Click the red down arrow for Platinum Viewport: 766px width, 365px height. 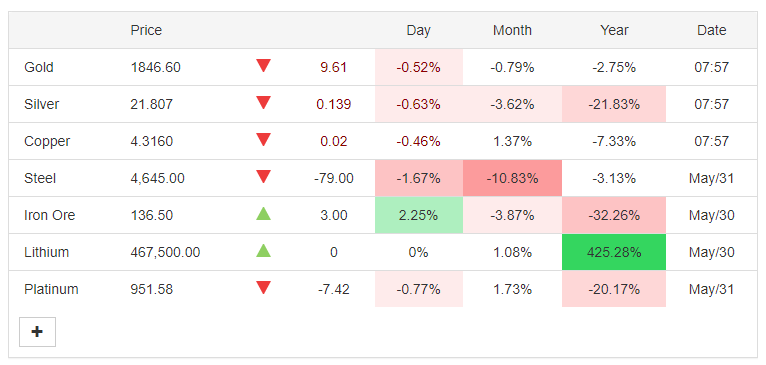click(263, 288)
